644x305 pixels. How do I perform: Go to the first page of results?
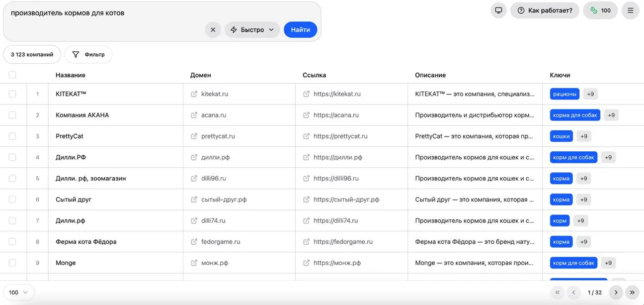[557, 292]
